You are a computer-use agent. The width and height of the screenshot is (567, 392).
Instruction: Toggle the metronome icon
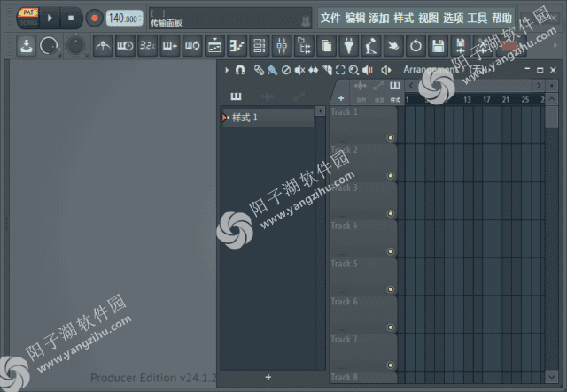click(x=103, y=46)
